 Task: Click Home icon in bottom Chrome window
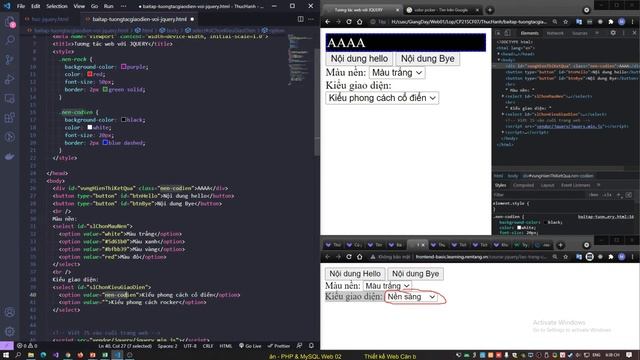(360, 257)
